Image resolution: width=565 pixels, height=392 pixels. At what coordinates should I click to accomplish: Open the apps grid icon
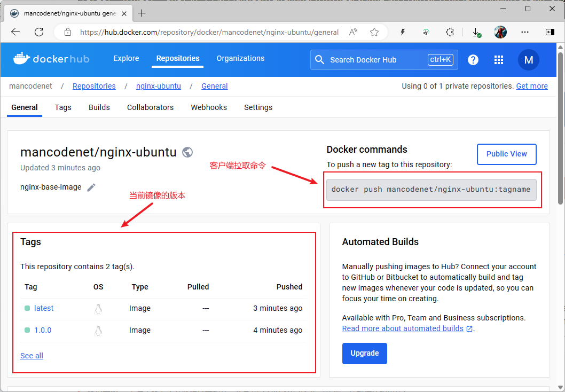pos(499,60)
